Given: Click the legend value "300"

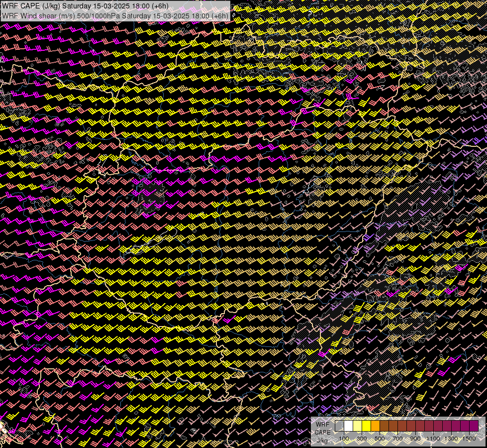Looking at the screenshot, I should 362,439.
